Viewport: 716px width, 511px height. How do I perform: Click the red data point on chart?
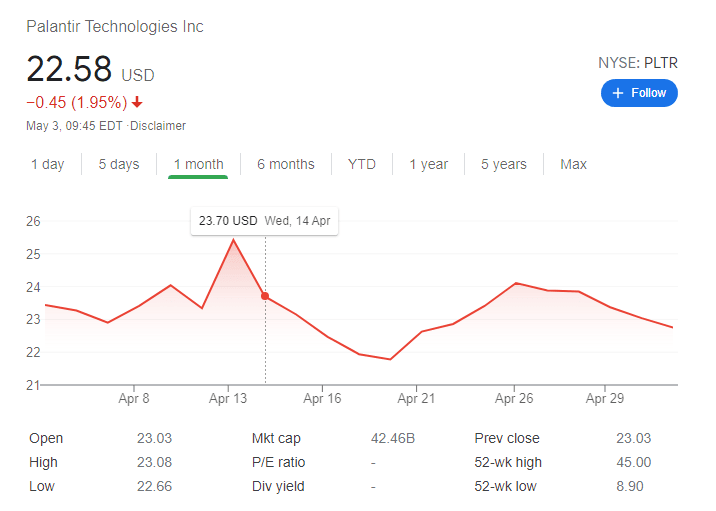tap(265, 296)
